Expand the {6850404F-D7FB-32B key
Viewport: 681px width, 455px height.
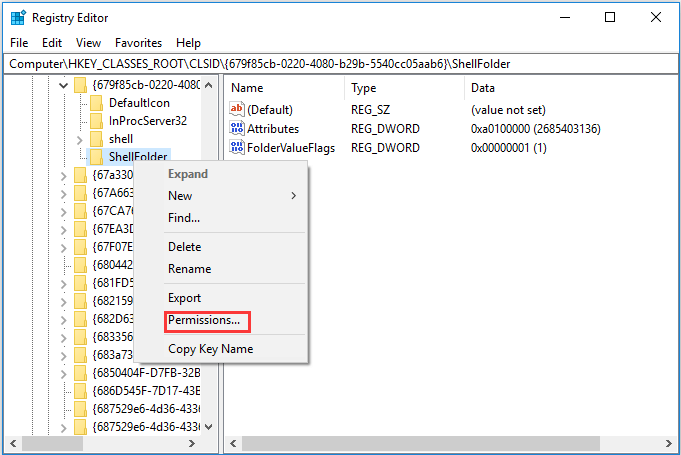point(63,374)
